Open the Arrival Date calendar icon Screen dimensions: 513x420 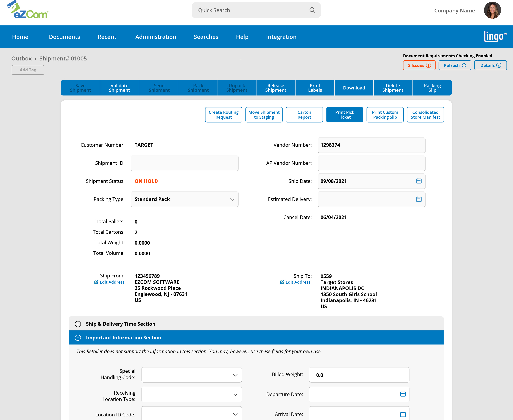click(403, 414)
